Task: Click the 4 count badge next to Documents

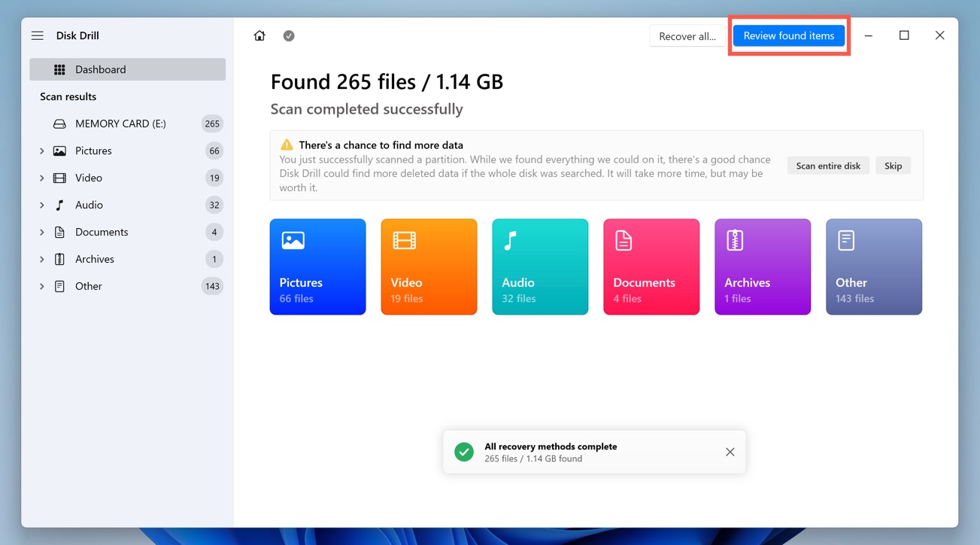Action: [214, 232]
